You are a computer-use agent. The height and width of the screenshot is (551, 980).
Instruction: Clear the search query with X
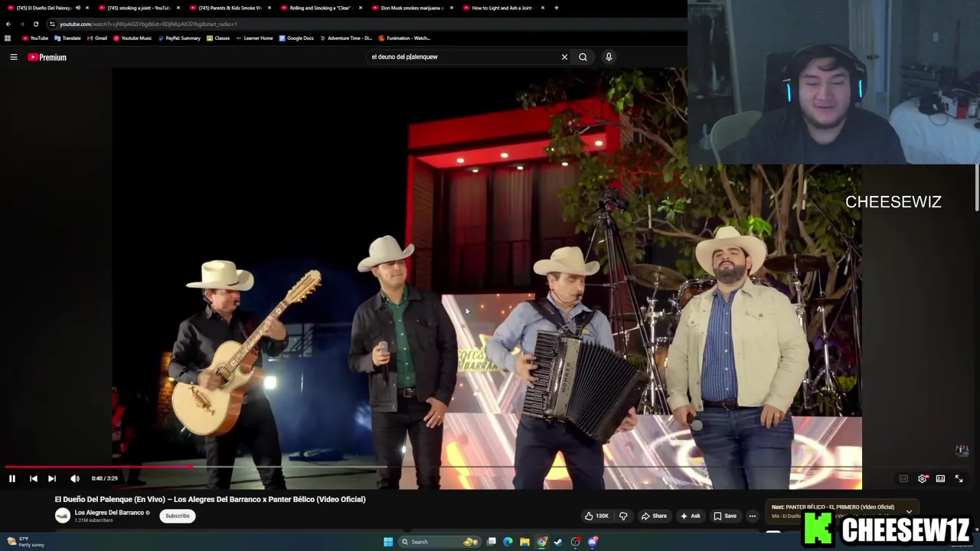coord(564,57)
